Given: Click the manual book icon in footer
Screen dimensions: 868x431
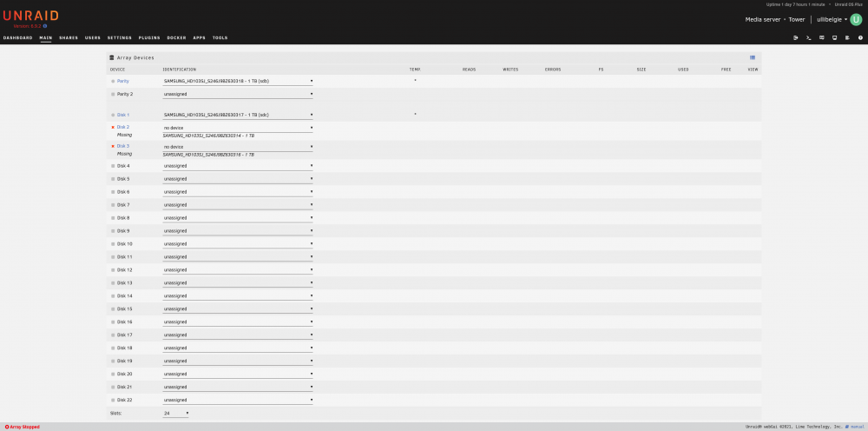Looking at the screenshot, I should click(847, 428).
